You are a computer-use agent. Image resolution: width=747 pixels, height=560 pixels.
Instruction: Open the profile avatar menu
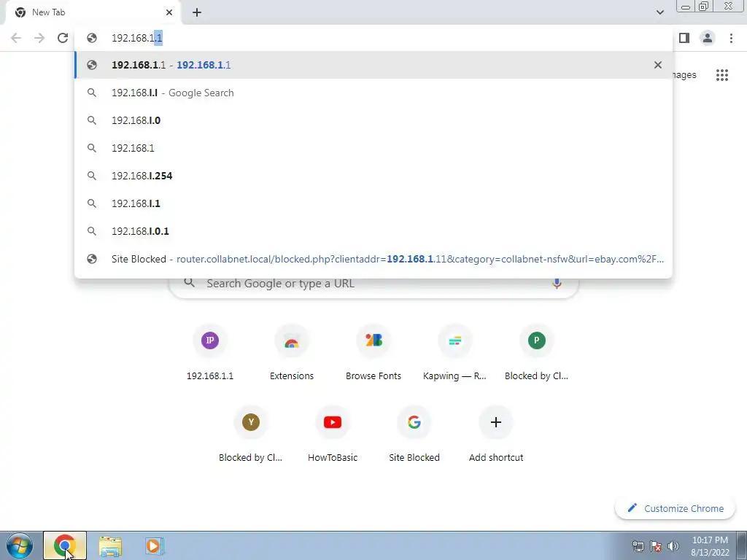708,38
